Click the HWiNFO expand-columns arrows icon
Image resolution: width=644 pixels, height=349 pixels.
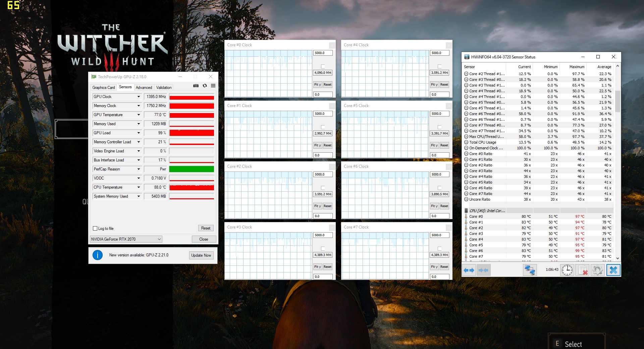(x=469, y=270)
